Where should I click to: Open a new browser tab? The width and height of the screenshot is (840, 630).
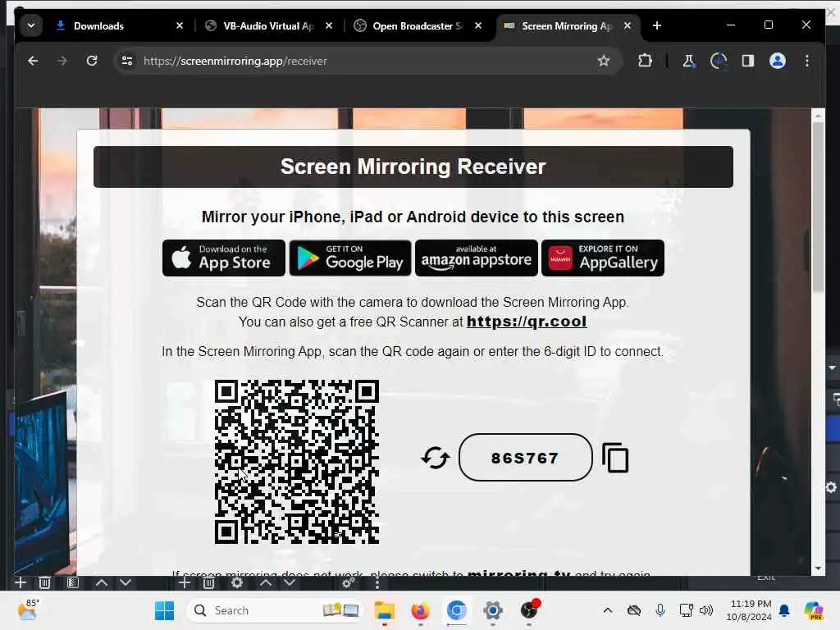tap(657, 25)
